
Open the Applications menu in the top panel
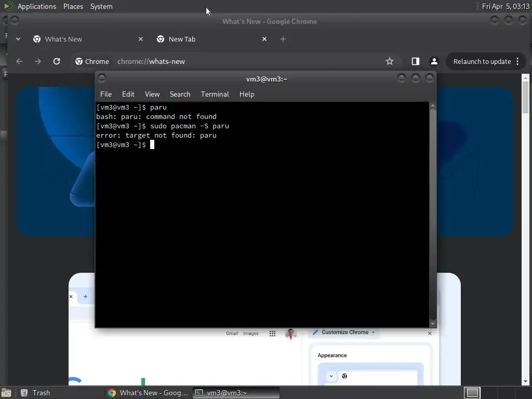37,6
